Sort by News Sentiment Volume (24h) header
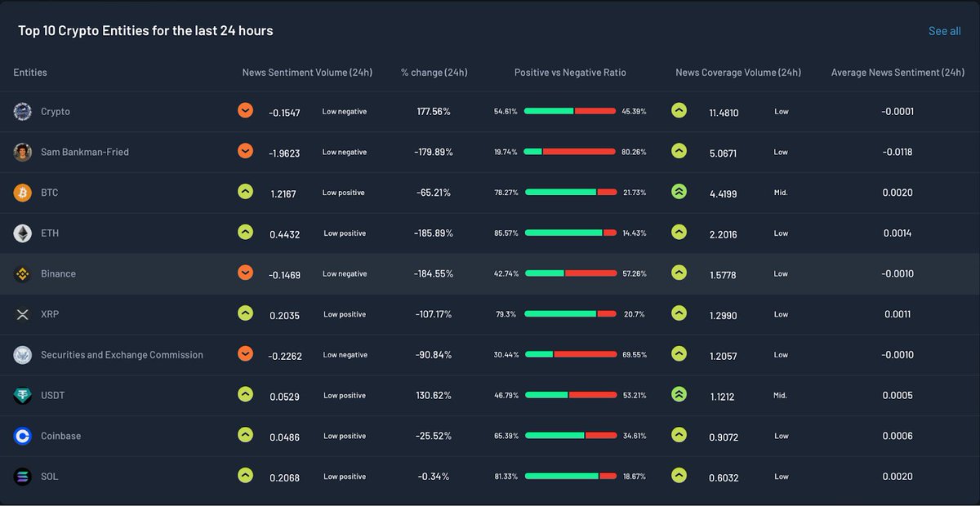This screenshot has width=980, height=506. tap(307, 73)
